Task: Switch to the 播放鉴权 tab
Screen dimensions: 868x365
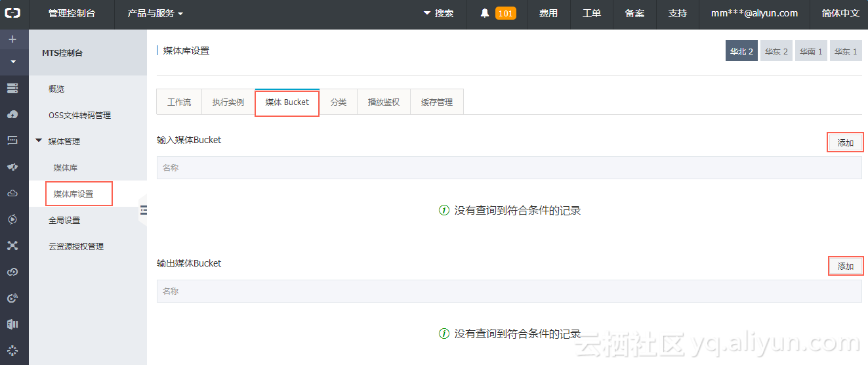Action: tap(384, 102)
